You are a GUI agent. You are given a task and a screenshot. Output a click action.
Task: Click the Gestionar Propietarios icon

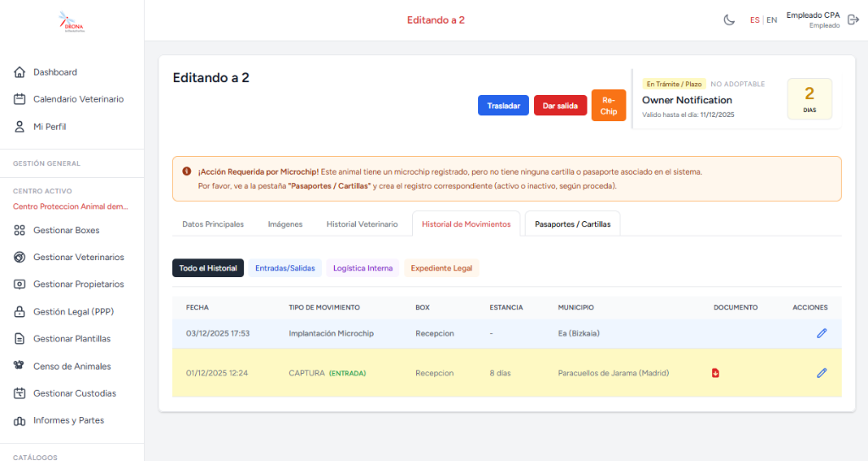19,285
